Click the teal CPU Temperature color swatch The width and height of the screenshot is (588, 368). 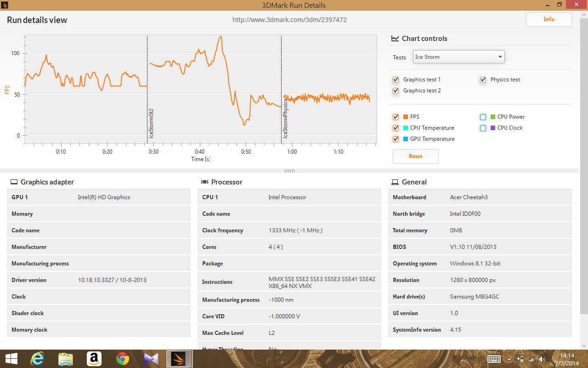click(406, 128)
